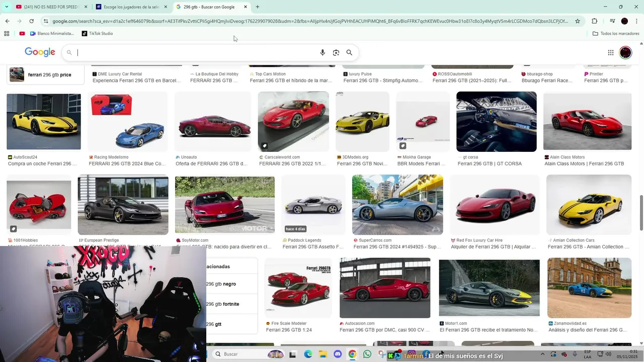Open Todos los marcadores folder

point(616,34)
